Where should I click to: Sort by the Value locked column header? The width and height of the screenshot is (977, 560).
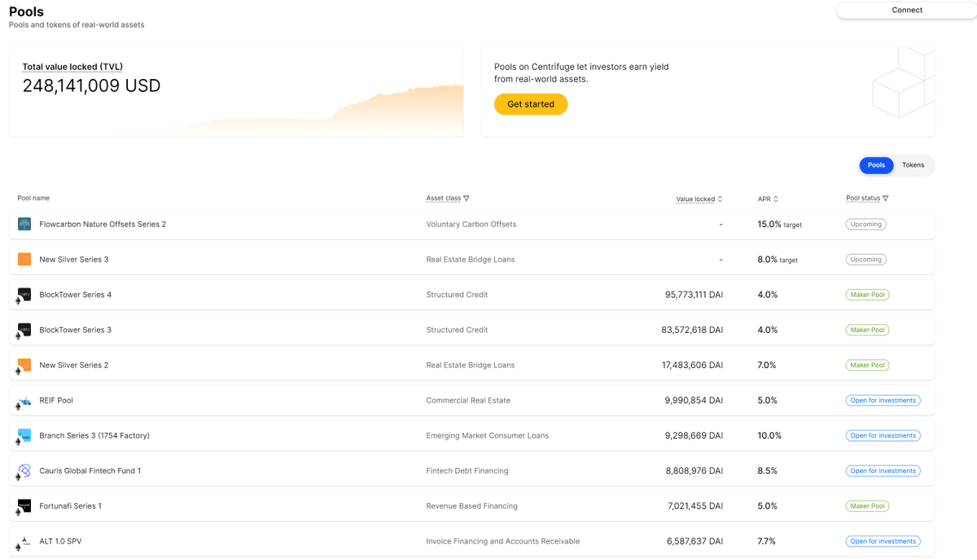pos(699,199)
